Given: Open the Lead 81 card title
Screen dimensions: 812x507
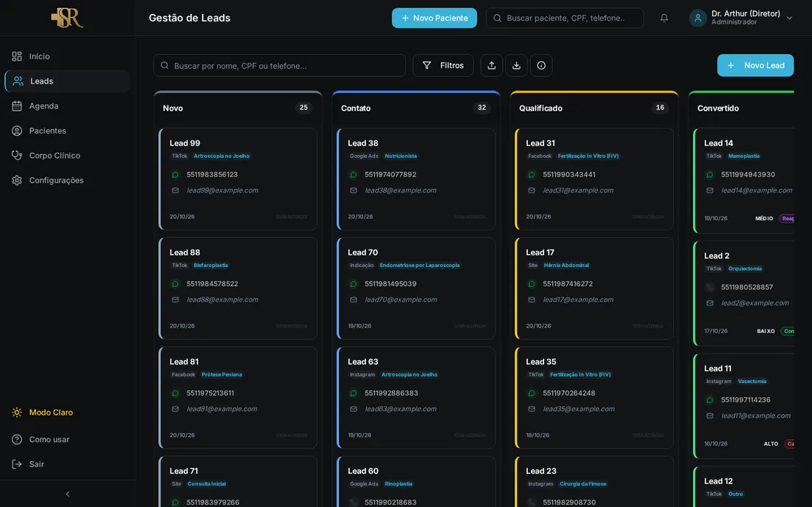Looking at the screenshot, I should click(184, 362).
